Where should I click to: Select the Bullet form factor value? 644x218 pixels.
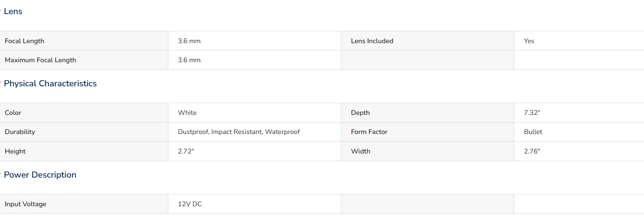(x=533, y=132)
